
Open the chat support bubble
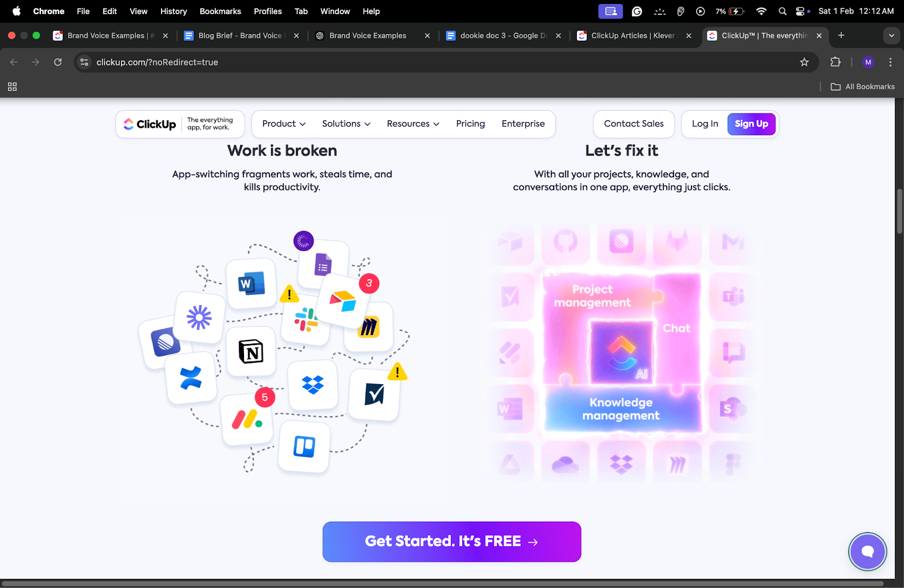(867, 551)
